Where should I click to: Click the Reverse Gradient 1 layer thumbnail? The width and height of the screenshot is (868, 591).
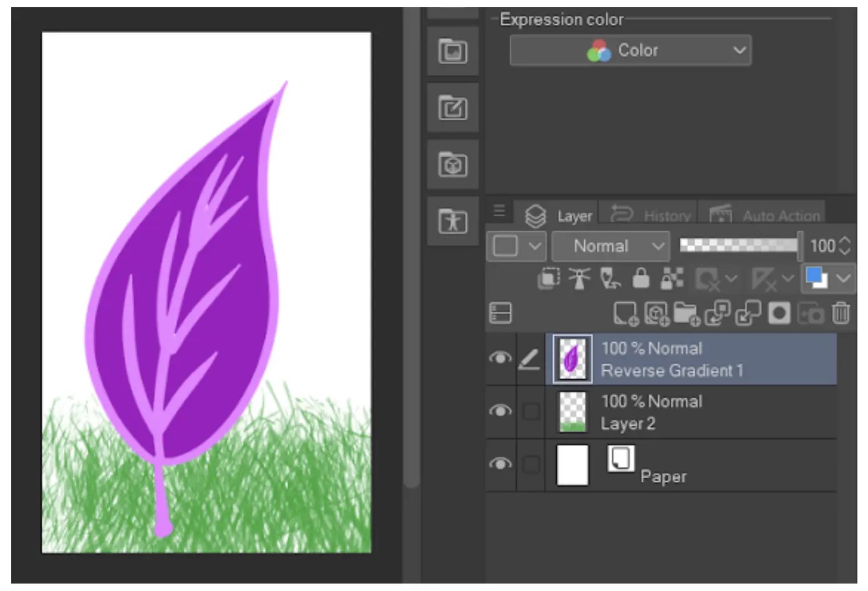[571, 359]
